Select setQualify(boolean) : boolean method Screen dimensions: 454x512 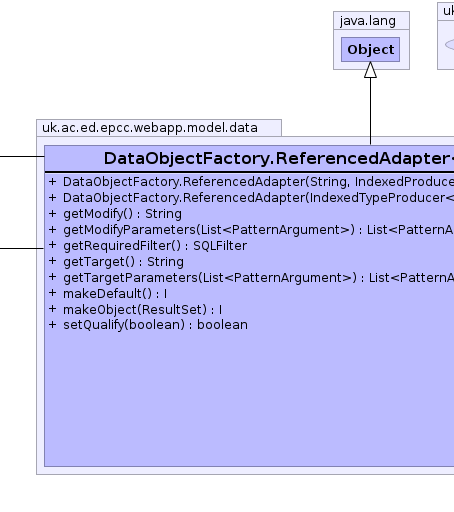(155, 325)
